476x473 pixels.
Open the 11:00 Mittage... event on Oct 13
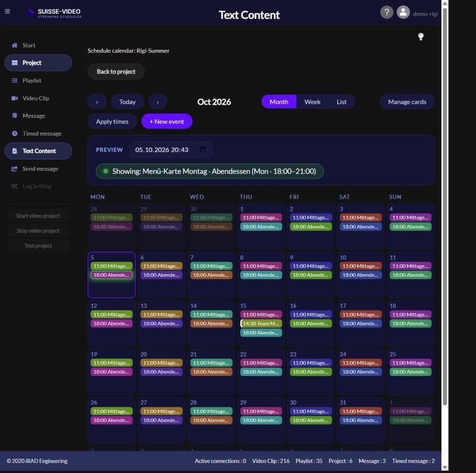pyautogui.click(x=161, y=315)
